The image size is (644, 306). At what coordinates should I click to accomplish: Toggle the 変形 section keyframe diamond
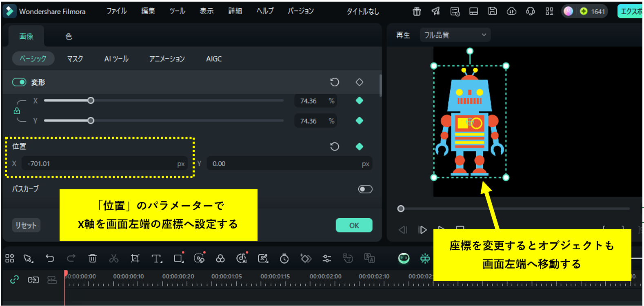(360, 82)
